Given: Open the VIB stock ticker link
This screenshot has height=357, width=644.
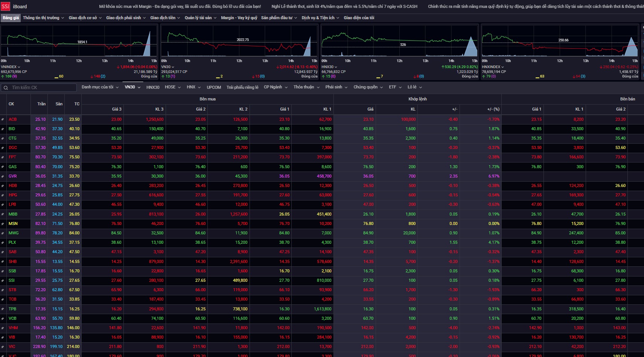Looking at the screenshot, I should click(x=12, y=337).
